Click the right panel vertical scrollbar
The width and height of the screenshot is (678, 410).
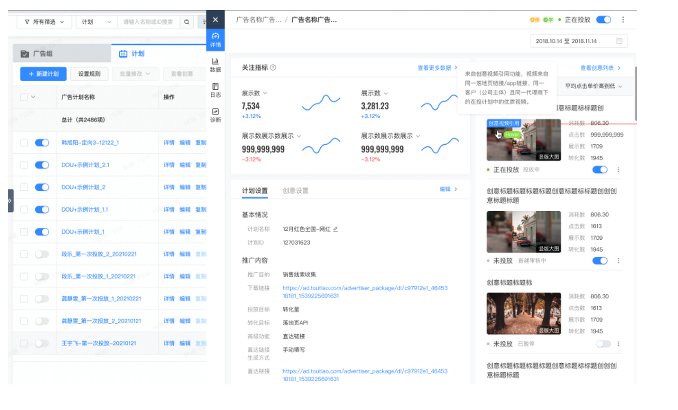pyautogui.click(x=635, y=93)
